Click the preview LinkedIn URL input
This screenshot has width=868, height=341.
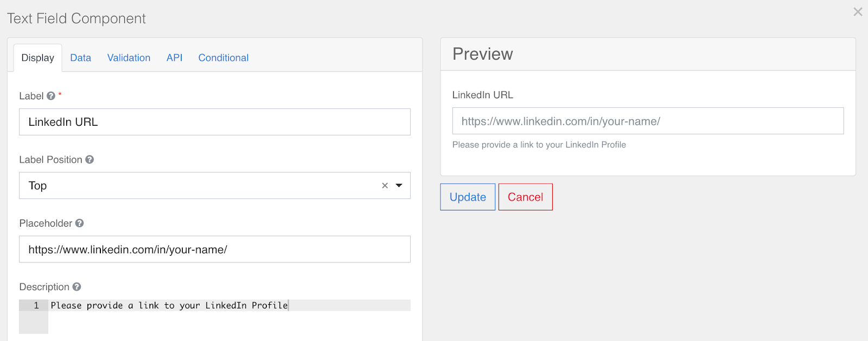[x=648, y=121]
